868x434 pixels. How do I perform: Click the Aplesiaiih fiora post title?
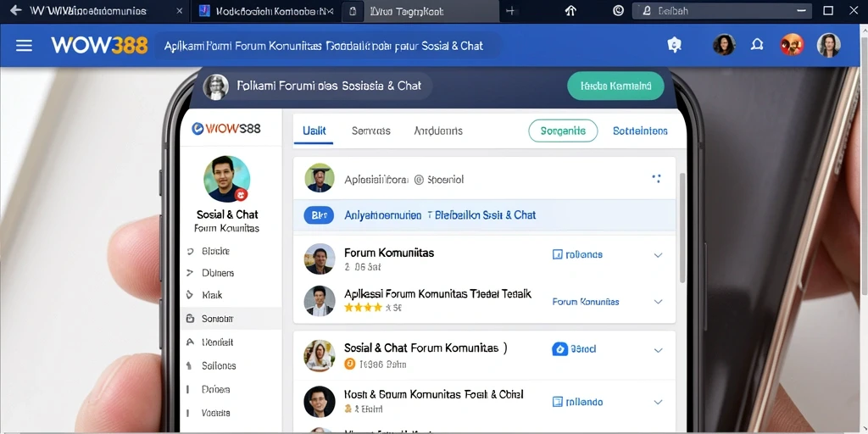tap(404, 180)
